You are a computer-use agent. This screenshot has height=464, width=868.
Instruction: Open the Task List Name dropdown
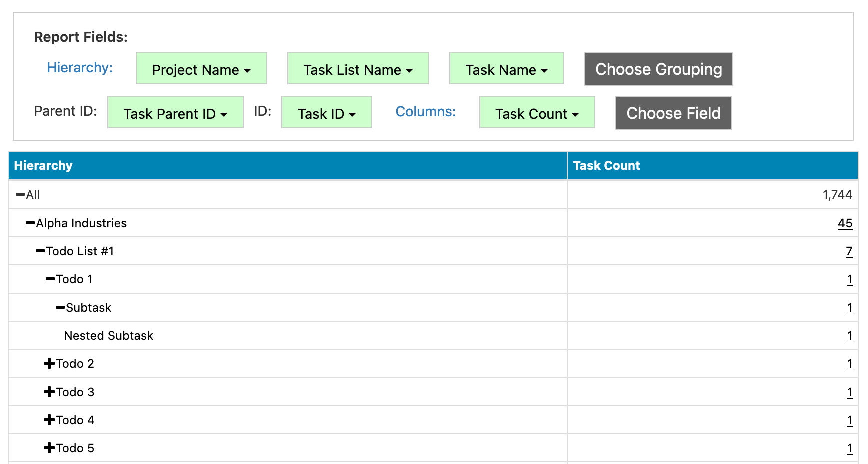[x=358, y=69]
